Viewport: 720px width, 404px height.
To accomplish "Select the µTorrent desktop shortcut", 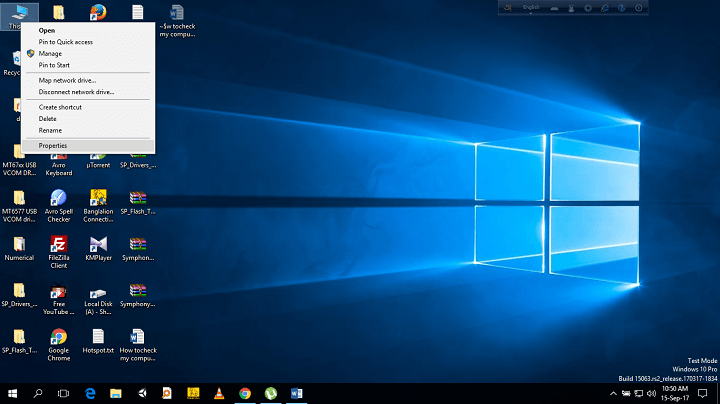I will coord(98,162).
